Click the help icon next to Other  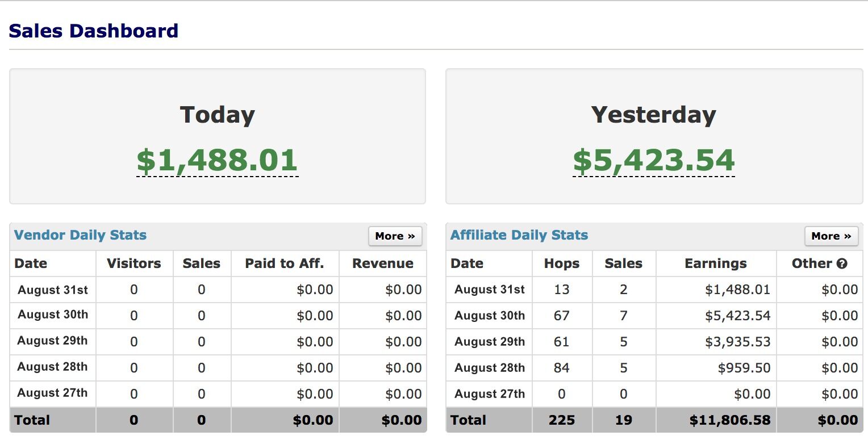click(x=842, y=263)
